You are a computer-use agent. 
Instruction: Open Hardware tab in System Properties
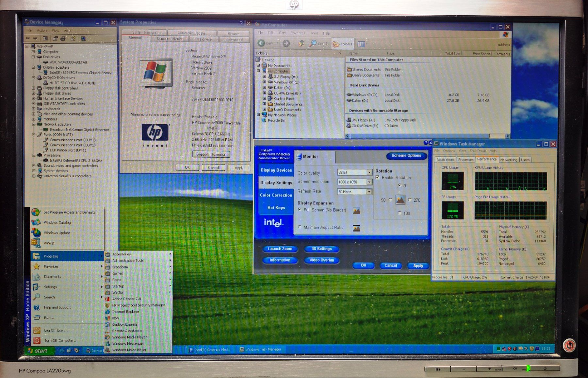(x=204, y=39)
